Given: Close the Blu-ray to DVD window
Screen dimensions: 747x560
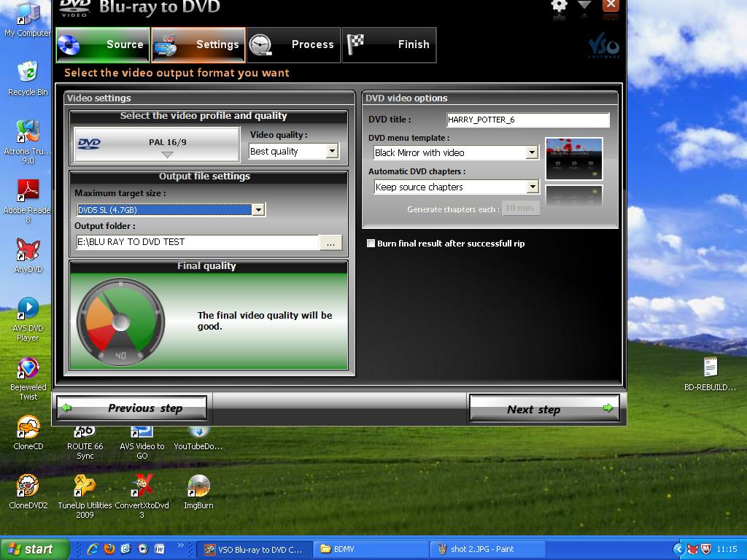Looking at the screenshot, I should click(x=611, y=5).
